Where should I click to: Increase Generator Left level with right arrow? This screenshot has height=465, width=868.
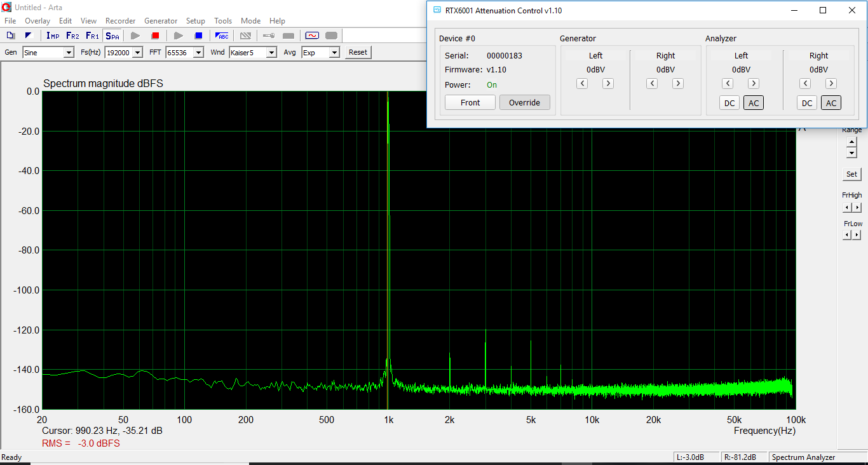coord(608,83)
